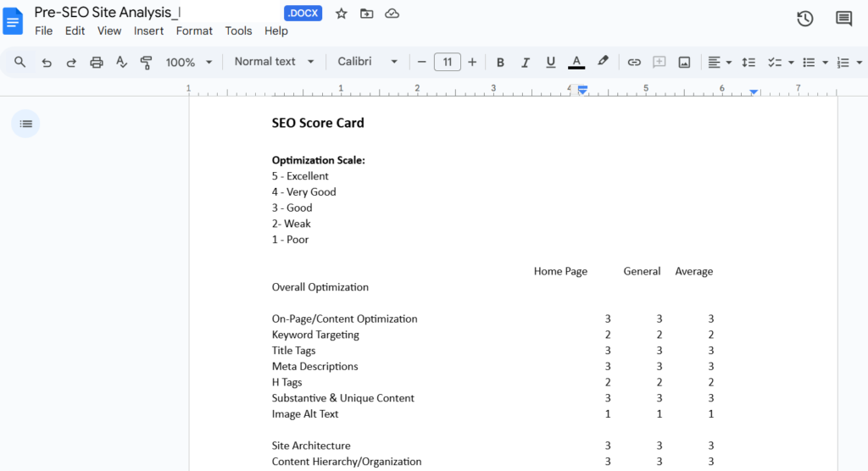This screenshot has width=868, height=471.
Task: Star this document
Action: pos(342,14)
